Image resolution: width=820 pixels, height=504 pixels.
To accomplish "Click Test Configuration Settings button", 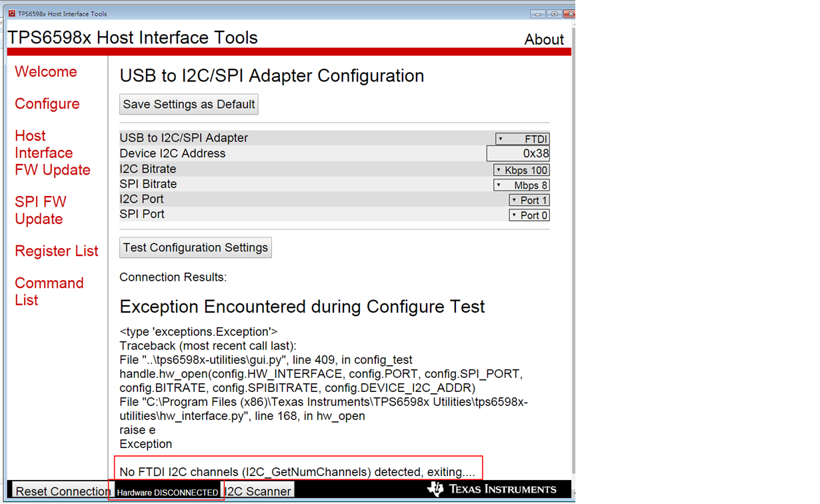I will [x=195, y=247].
